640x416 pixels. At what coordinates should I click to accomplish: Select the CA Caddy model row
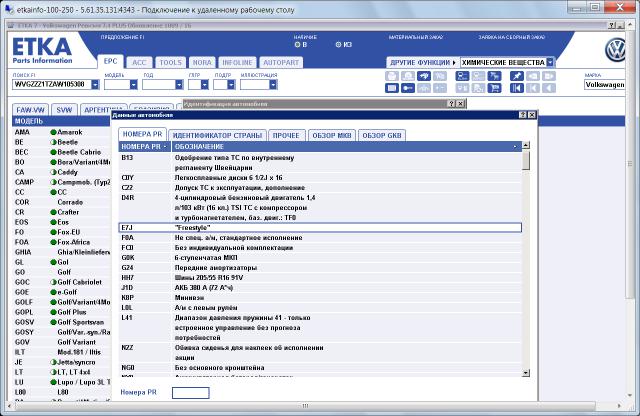pos(62,172)
